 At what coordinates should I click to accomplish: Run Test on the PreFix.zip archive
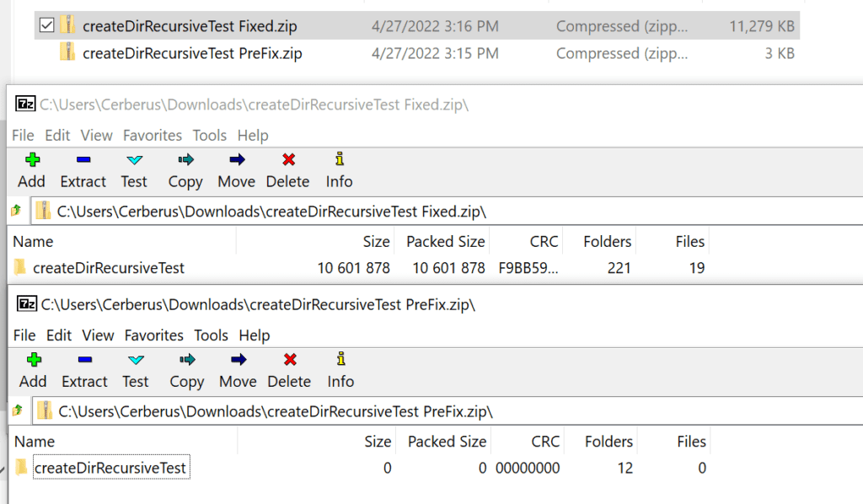click(x=136, y=368)
